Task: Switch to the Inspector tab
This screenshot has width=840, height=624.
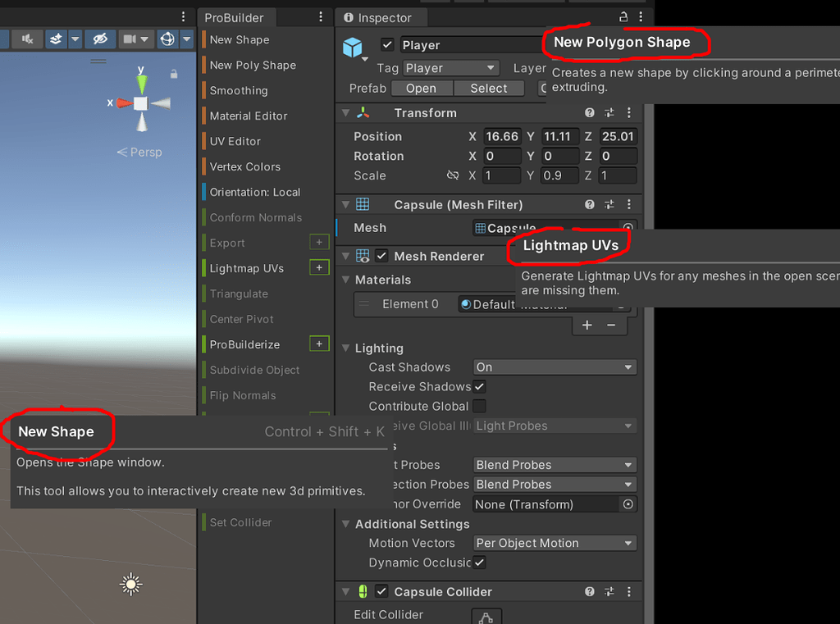Action: [381, 17]
